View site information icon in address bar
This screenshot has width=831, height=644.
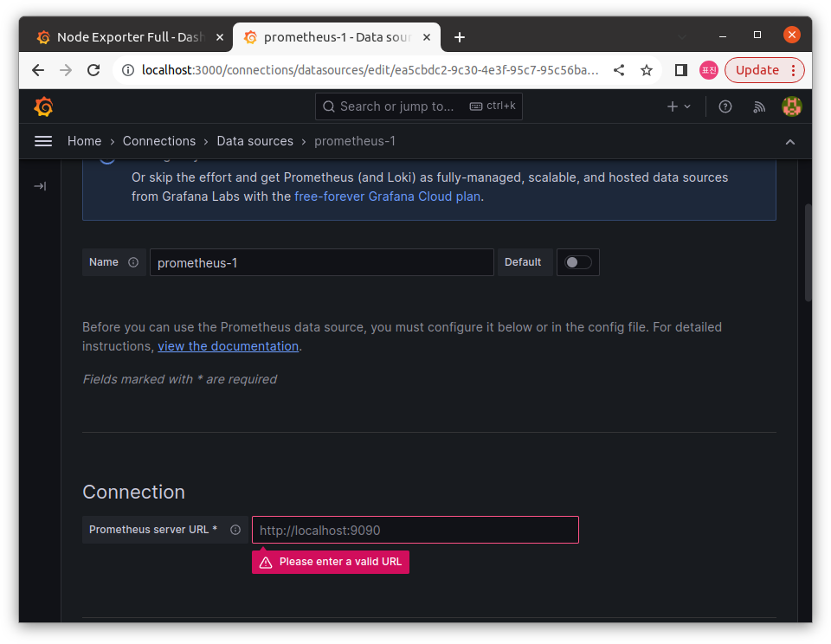pos(128,70)
